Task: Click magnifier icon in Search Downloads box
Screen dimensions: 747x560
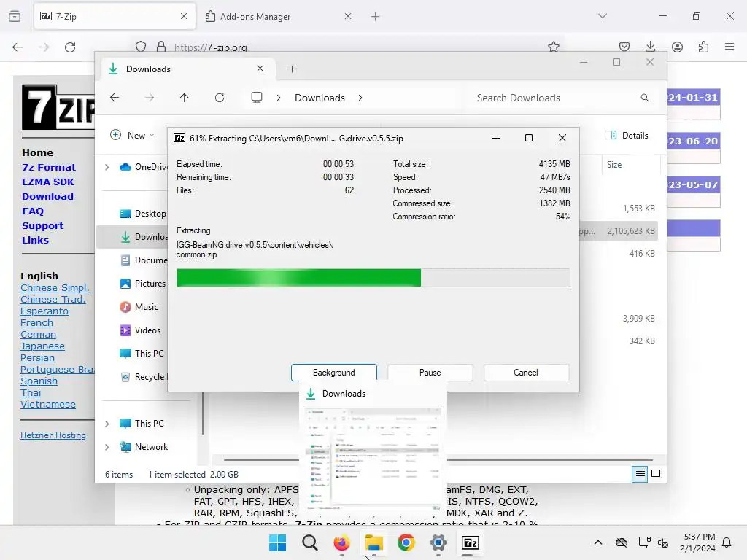Action: click(645, 98)
